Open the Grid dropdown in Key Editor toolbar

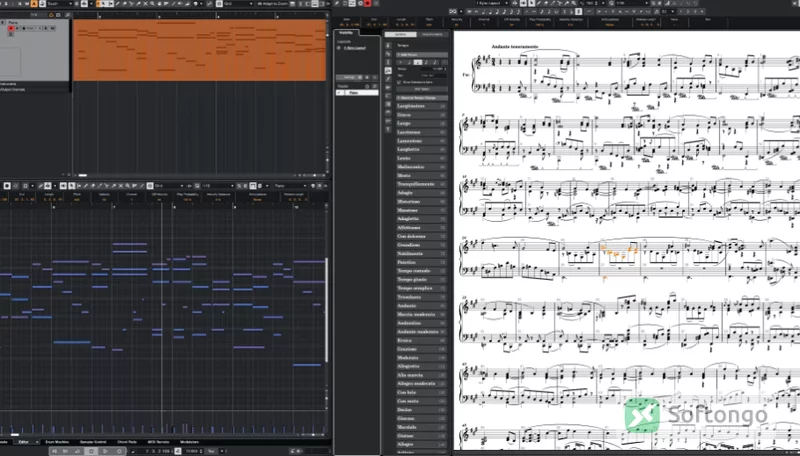tap(170, 186)
